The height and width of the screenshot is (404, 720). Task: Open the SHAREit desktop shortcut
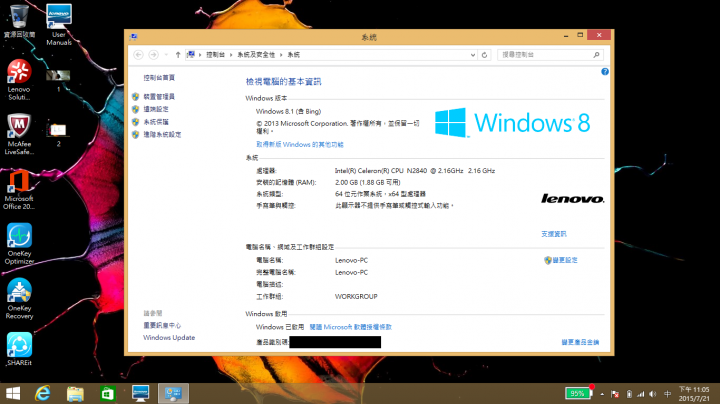coord(19,349)
